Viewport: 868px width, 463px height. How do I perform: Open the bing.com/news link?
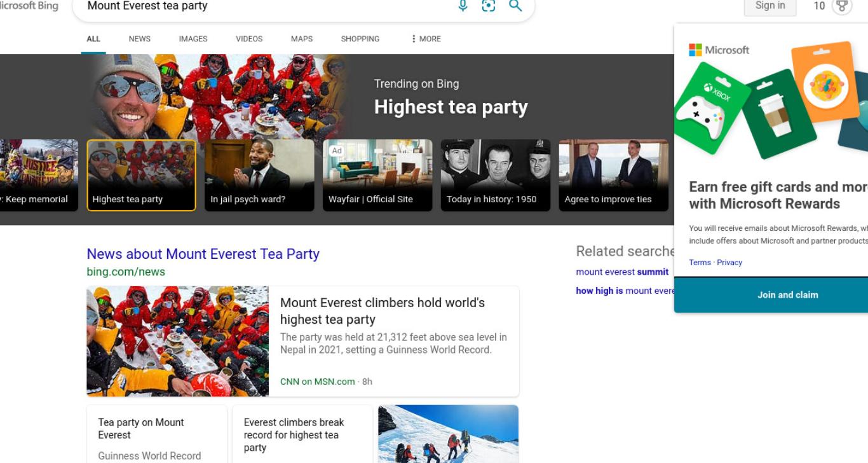click(126, 272)
